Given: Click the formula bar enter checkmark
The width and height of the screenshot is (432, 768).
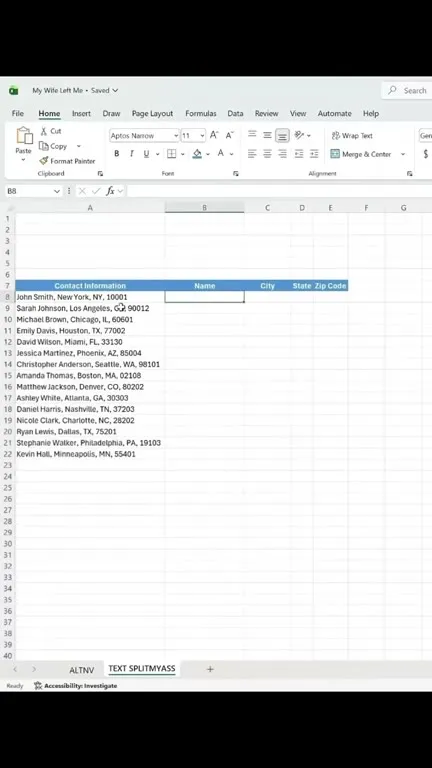Looking at the screenshot, I should [x=96, y=191].
